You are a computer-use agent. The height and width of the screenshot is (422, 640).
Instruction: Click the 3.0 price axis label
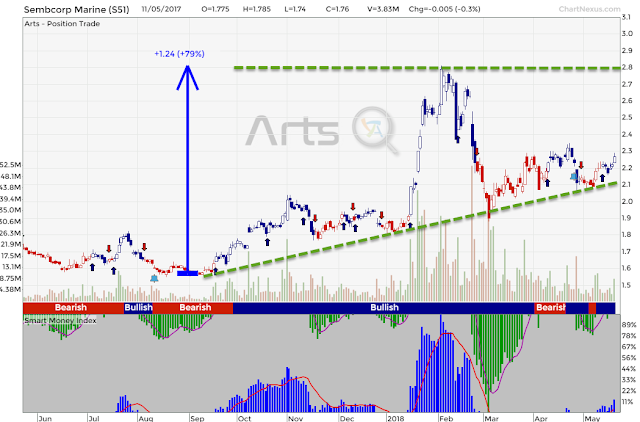click(627, 33)
